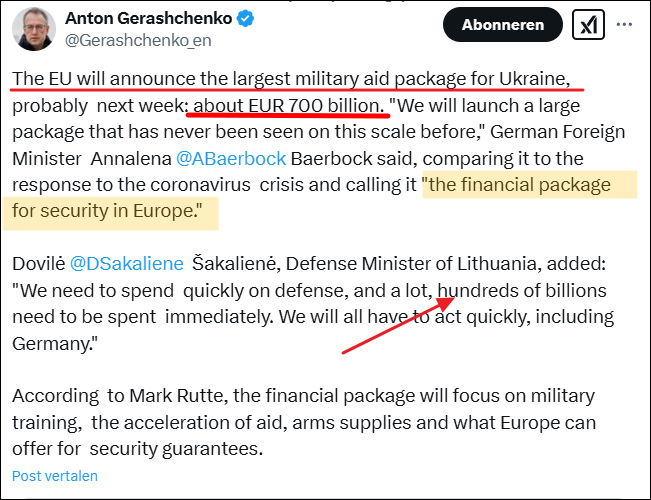Click the red arrow annotation
Viewport: 651px width, 500px height.
point(393,322)
